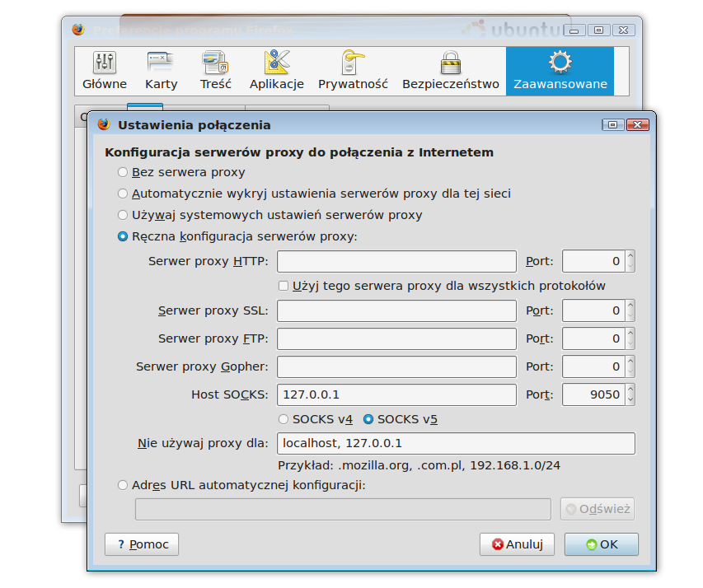The height and width of the screenshot is (588, 703).
Task: Click the 'Przykład: .mozilla.org, .com.pl' example text
Action: click(x=419, y=465)
